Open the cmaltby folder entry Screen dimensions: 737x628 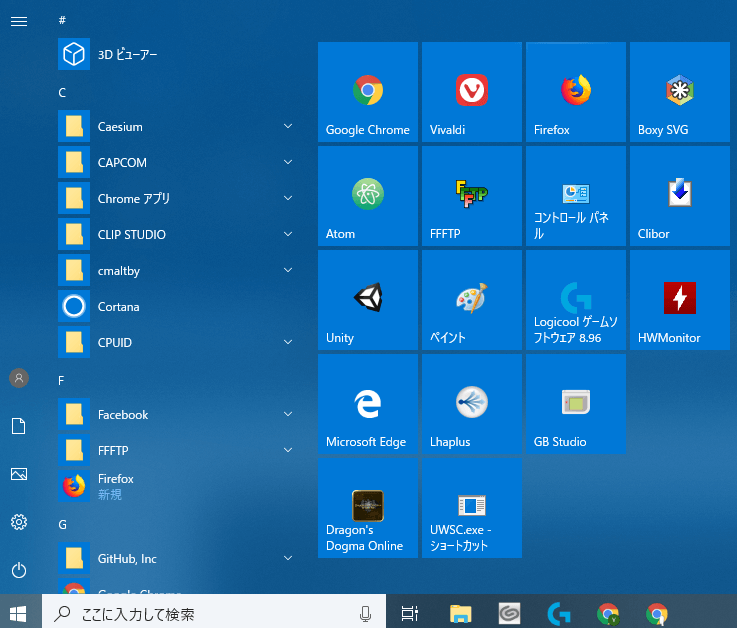[x=179, y=270]
